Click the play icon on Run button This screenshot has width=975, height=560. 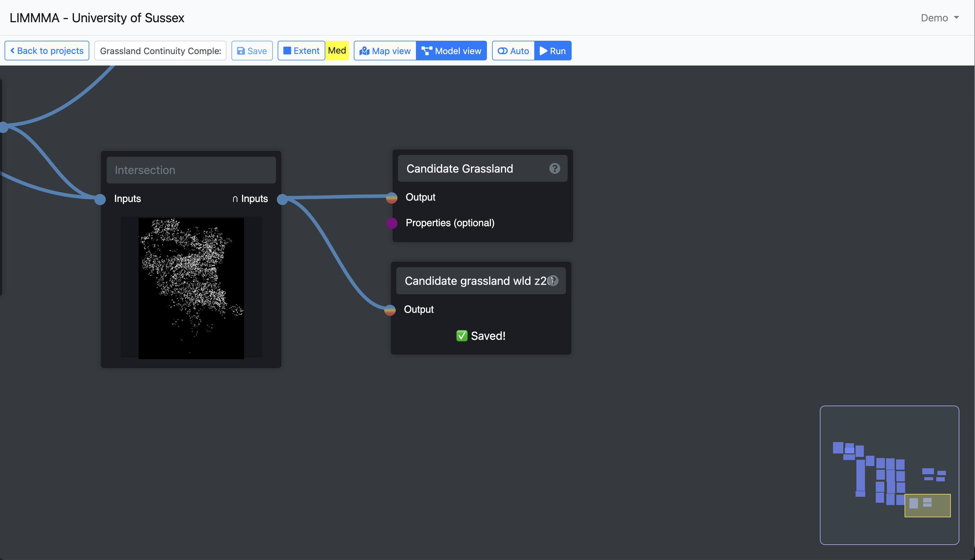[543, 51]
